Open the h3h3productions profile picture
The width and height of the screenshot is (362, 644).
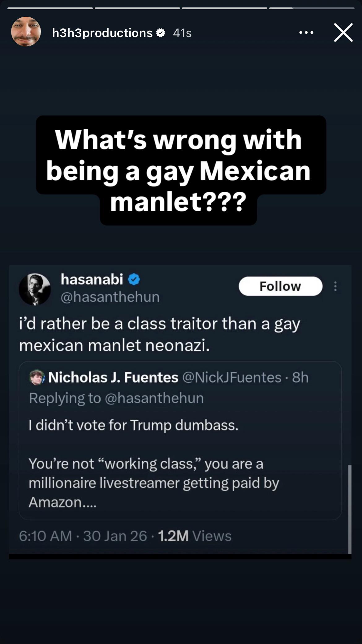(x=26, y=32)
